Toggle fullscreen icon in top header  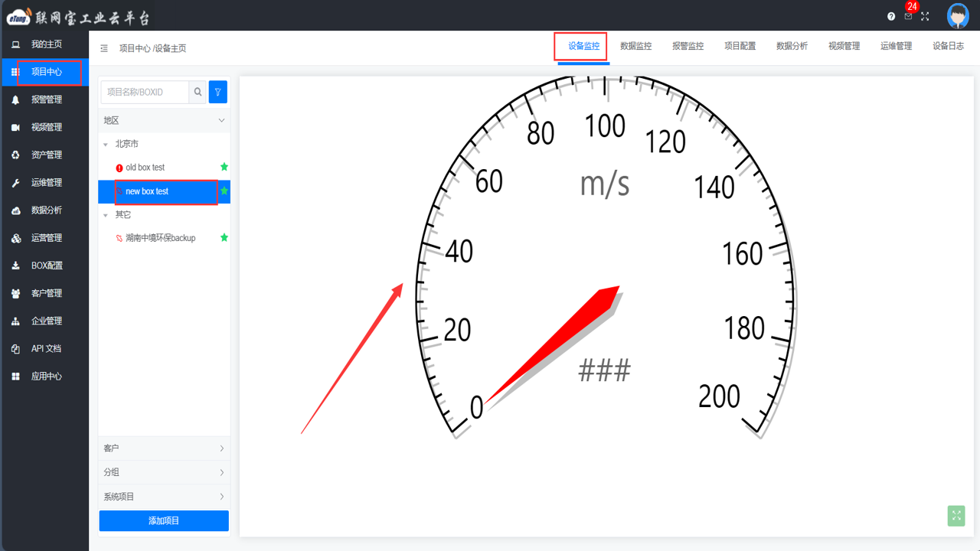coord(925,16)
